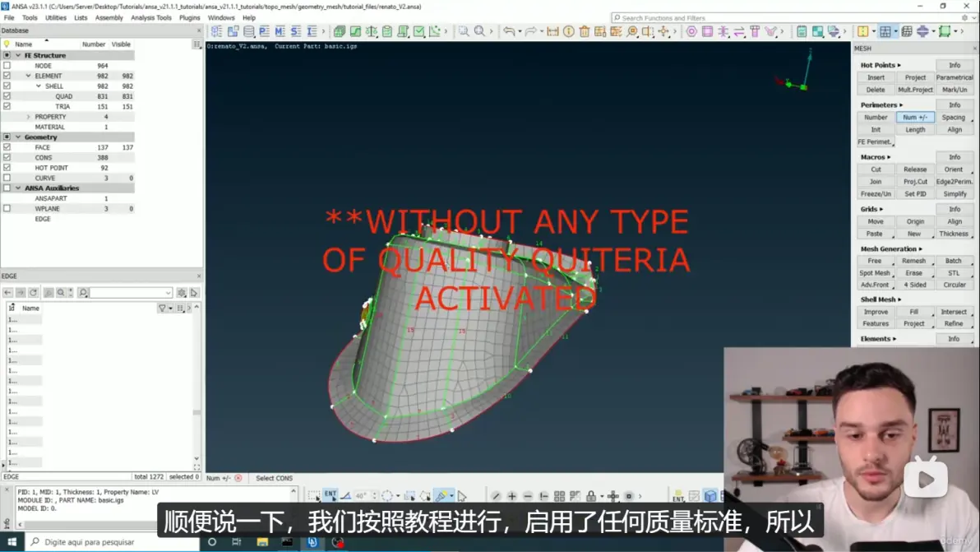Expand the PROPERTY tree item
980x552 pixels.
coord(28,117)
